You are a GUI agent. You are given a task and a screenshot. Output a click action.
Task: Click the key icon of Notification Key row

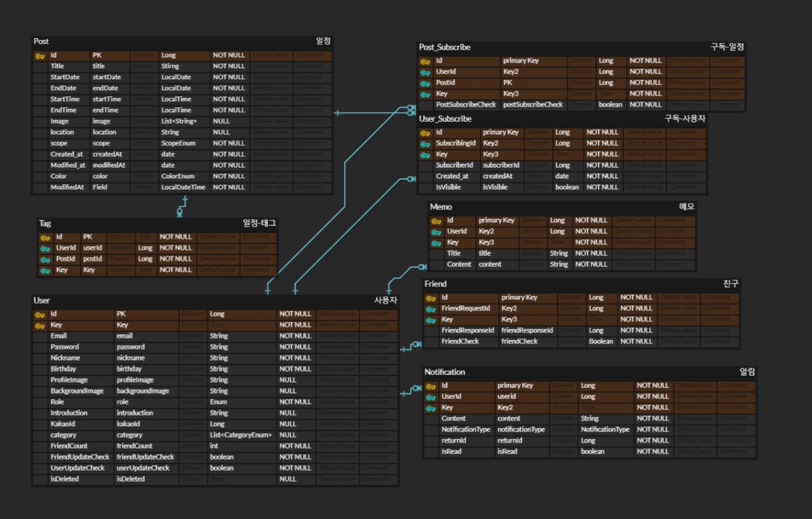click(x=431, y=408)
